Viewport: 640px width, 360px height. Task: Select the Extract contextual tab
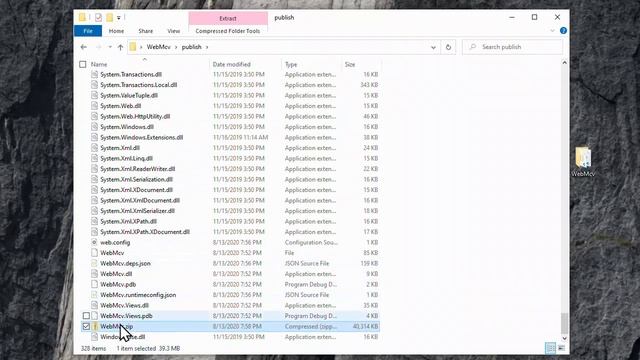coord(228,18)
